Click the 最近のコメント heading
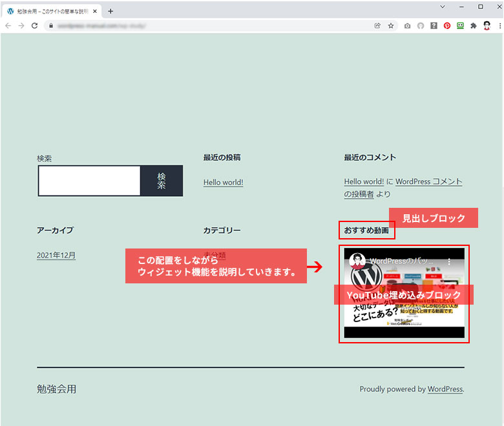The image size is (504, 426). (x=370, y=157)
